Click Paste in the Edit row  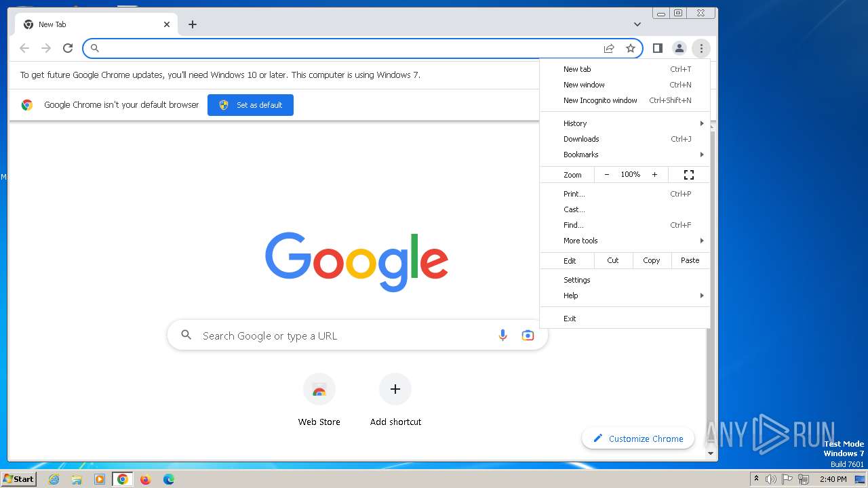(690, 260)
